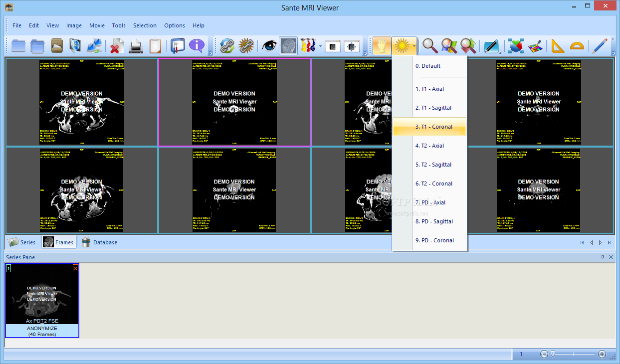Collapse the sun windowing presets dropdown arrow
The image size is (620, 364).
click(x=414, y=46)
